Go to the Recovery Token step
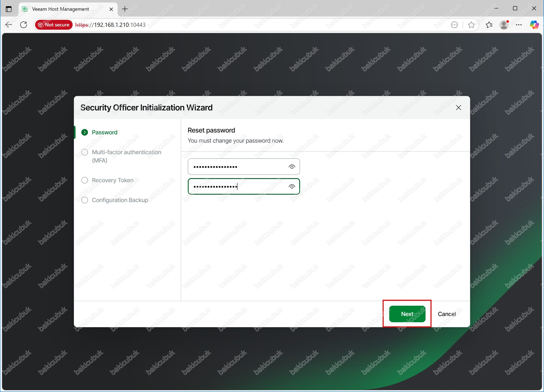The height and width of the screenshot is (392, 544). tap(112, 180)
